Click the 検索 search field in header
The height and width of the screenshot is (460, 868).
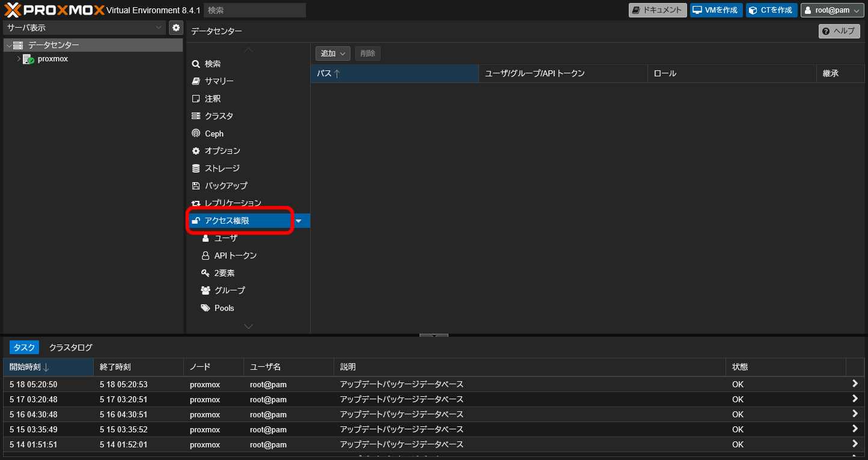click(x=255, y=10)
